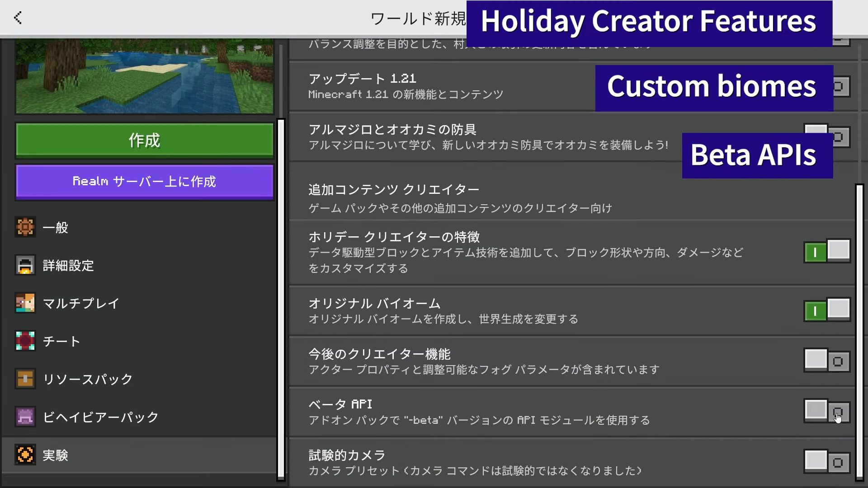
Task: Click the 詳細設定 furnace icon
Action: (x=25, y=265)
